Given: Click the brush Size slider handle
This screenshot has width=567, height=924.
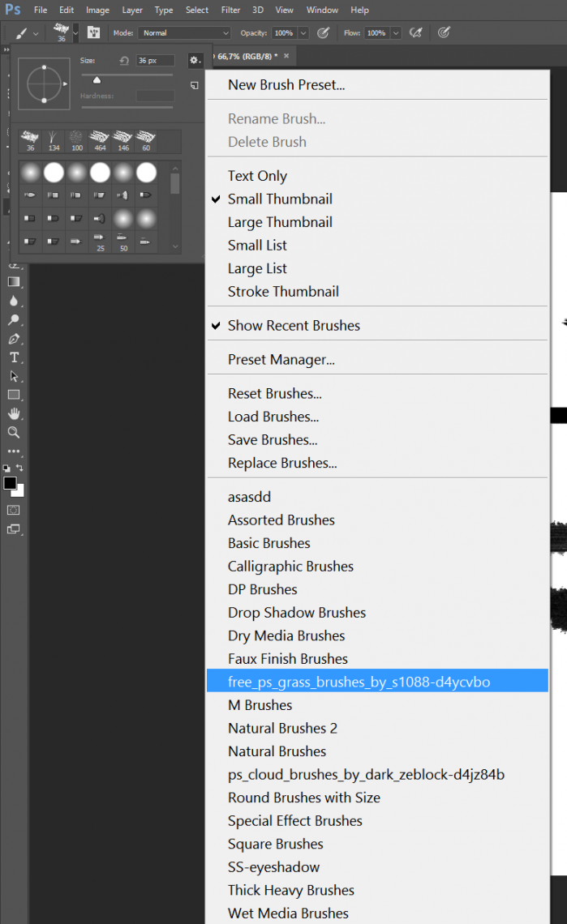Looking at the screenshot, I should click(x=97, y=80).
